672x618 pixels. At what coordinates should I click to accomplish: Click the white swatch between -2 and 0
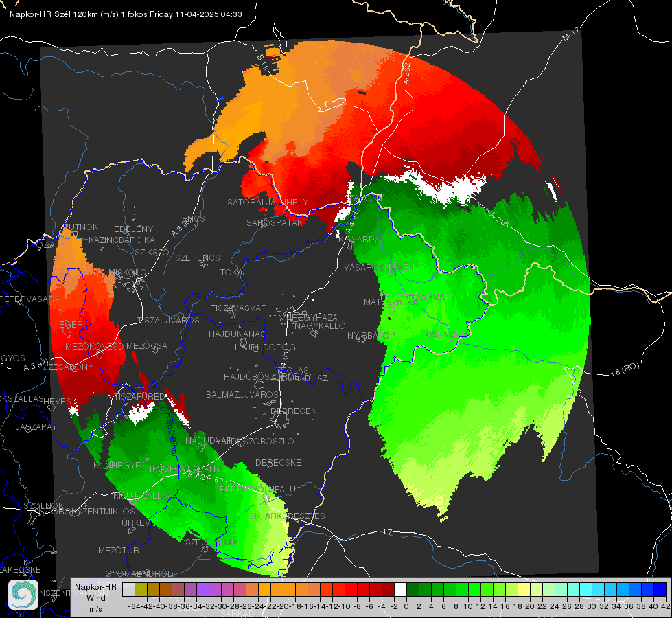pyautogui.click(x=400, y=589)
